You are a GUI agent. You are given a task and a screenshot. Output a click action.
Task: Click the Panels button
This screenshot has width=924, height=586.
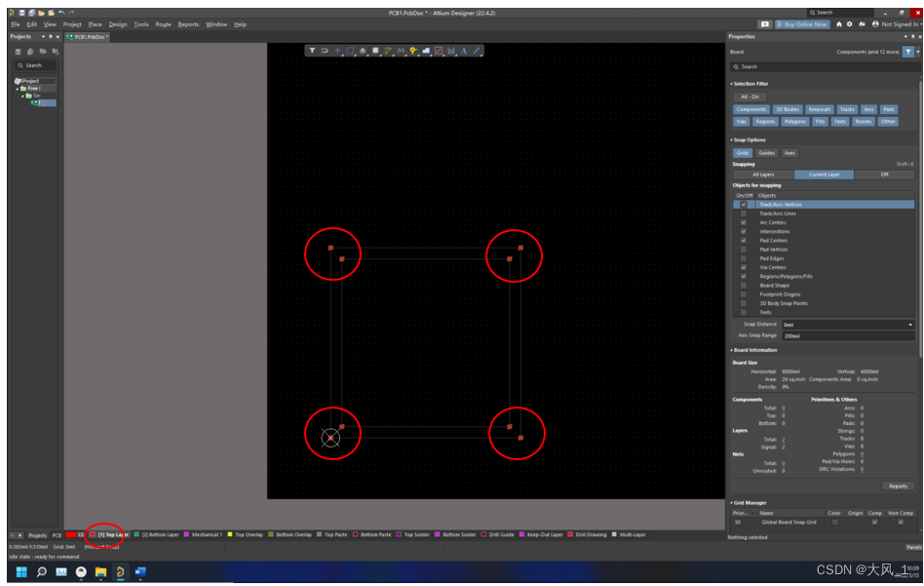[913, 548]
